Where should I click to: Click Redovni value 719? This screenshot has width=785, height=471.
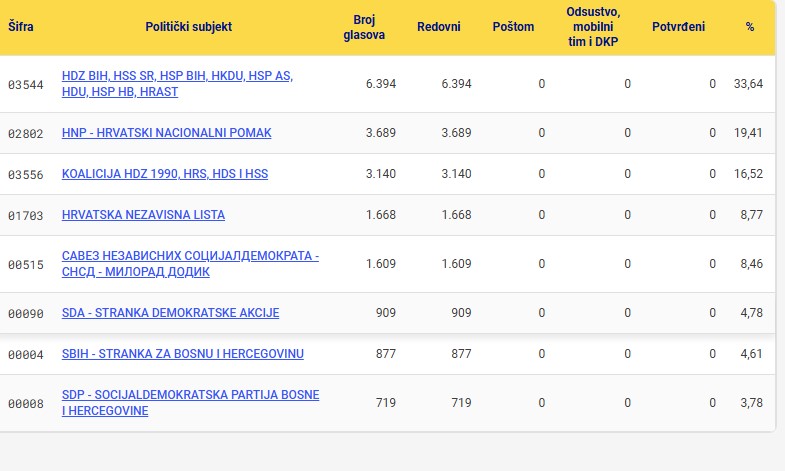pos(462,402)
